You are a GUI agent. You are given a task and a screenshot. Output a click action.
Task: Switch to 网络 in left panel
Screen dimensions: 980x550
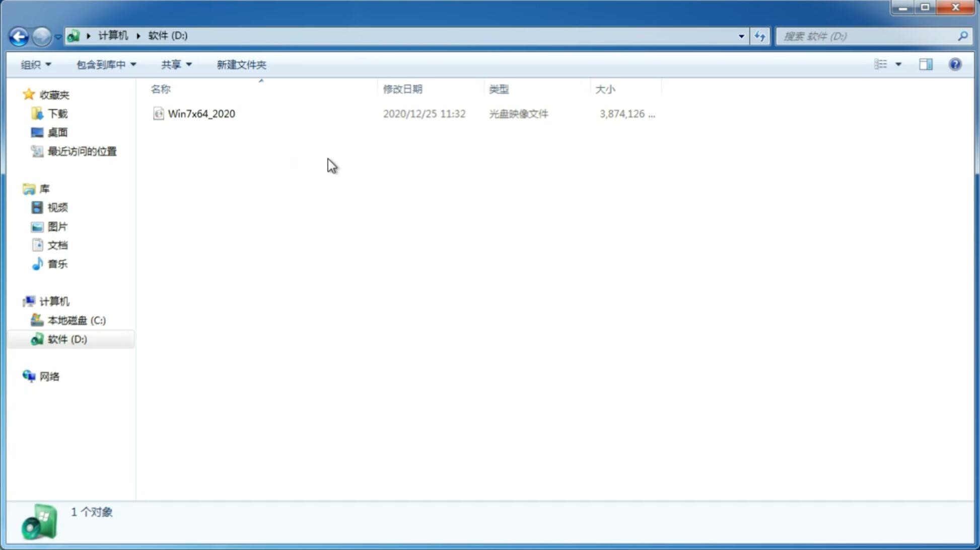tap(50, 376)
